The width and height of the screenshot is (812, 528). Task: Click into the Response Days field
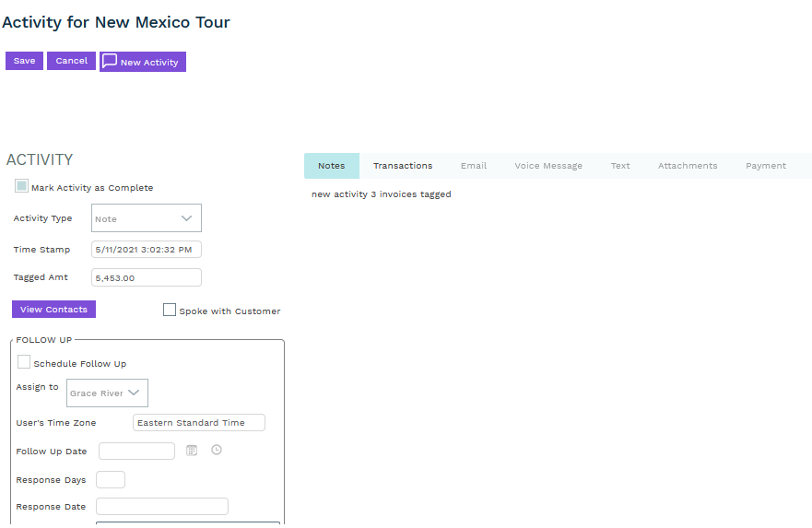tap(111, 480)
